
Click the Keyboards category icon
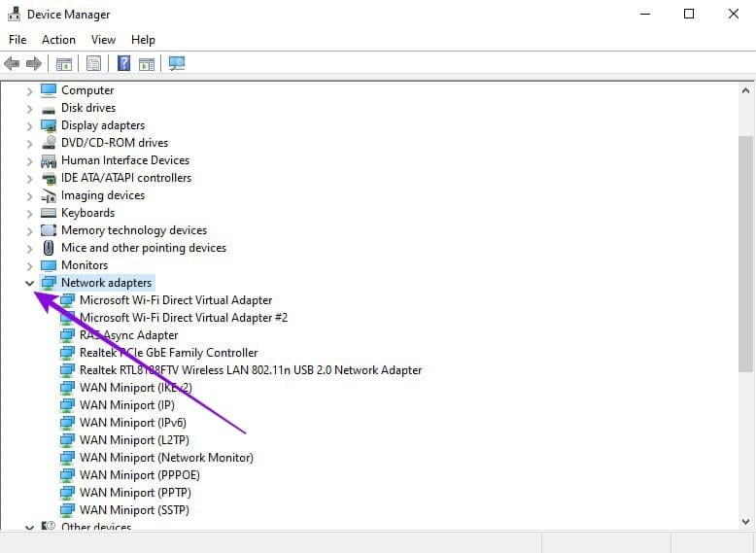point(49,213)
